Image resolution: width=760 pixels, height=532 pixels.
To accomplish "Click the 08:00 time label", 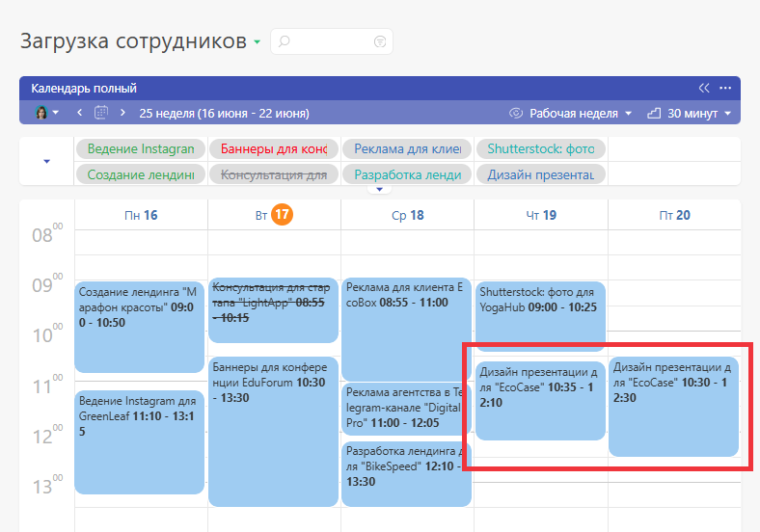I will tap(47, 233).
